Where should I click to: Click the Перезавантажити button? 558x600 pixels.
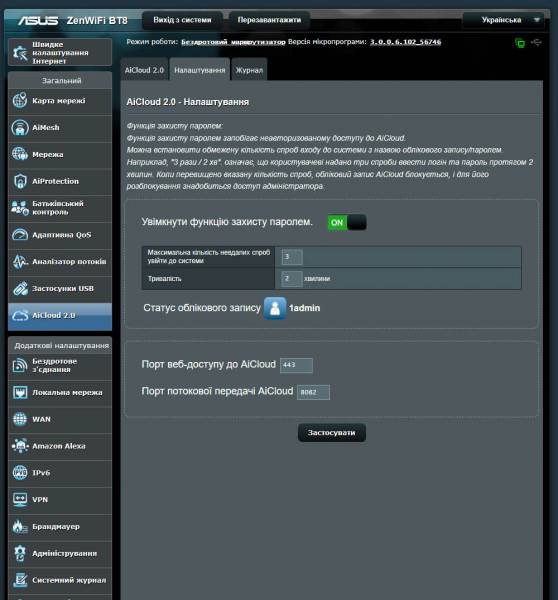(x=269, y=20)
